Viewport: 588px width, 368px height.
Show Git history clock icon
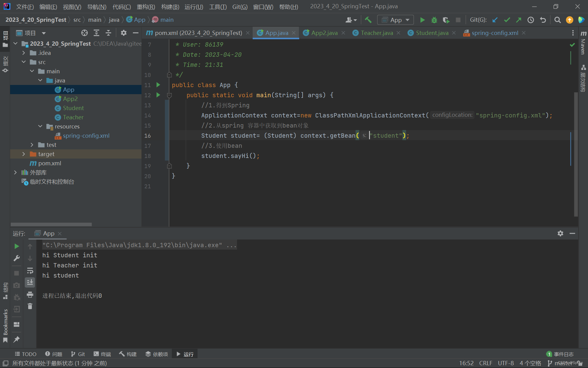(531, 20)
